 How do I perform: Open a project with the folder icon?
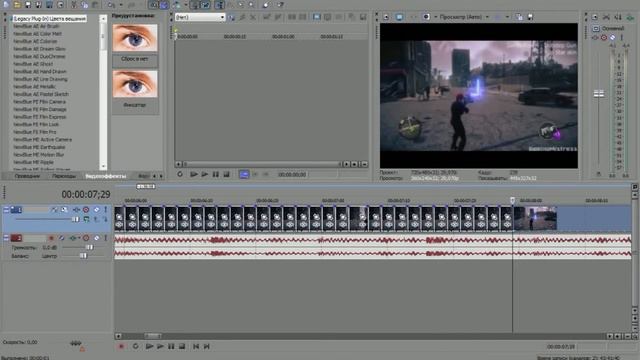click(x=17, y=4)
